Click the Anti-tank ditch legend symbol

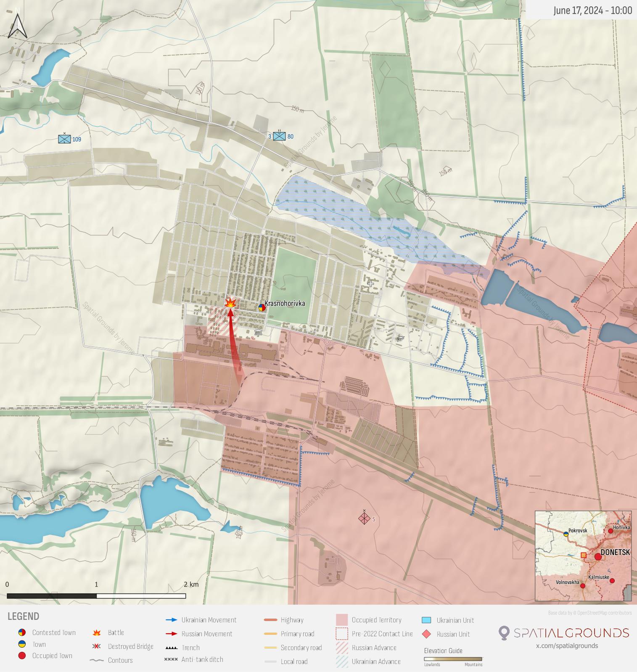point(171,659)
